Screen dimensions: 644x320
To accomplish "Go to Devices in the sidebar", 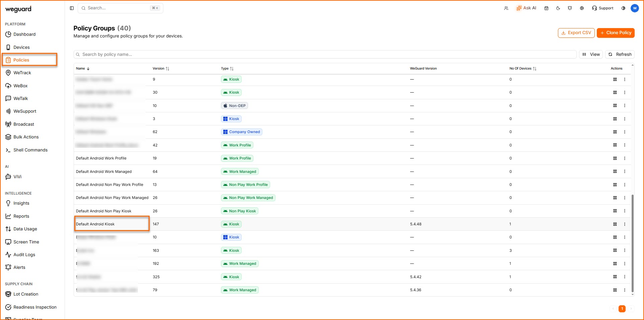I will tap(21, 47).
